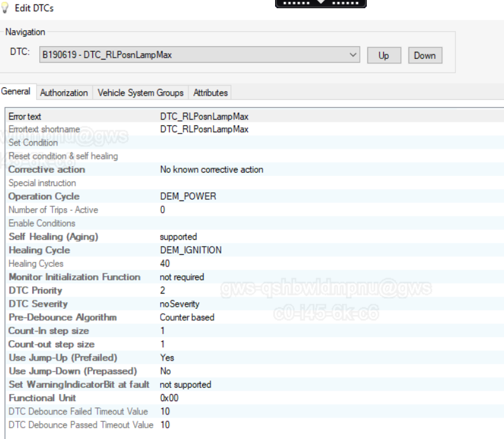Select the Corrective action property label
Screen dimensions: 504x439
tap(47, 170)
